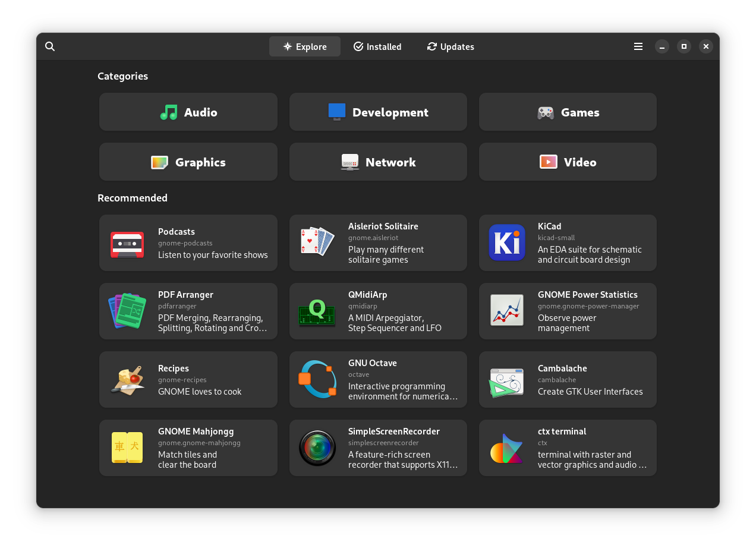Select the QMidiArp title
This screenshot has width=756, height=548.
[368, 295]
